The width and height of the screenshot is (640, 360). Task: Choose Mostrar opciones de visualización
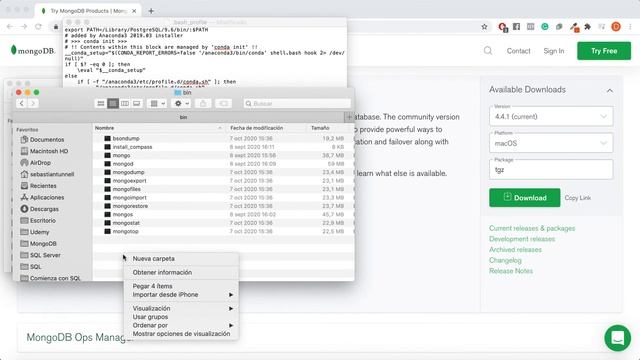(181, 334)
